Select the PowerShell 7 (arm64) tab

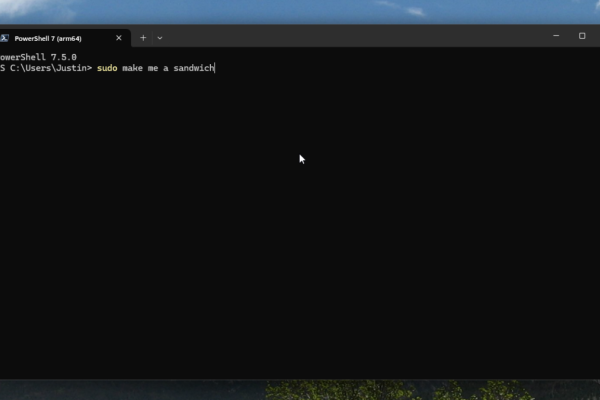(x=63, y=38)
